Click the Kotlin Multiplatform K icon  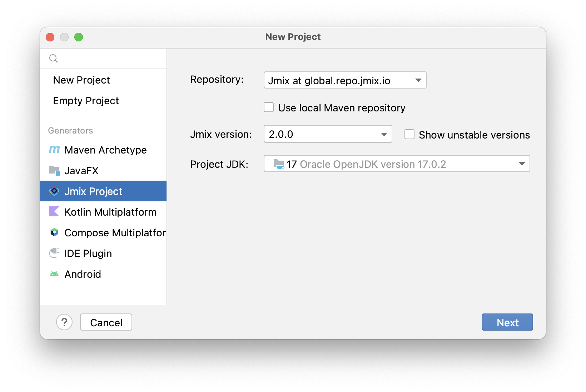54,212
